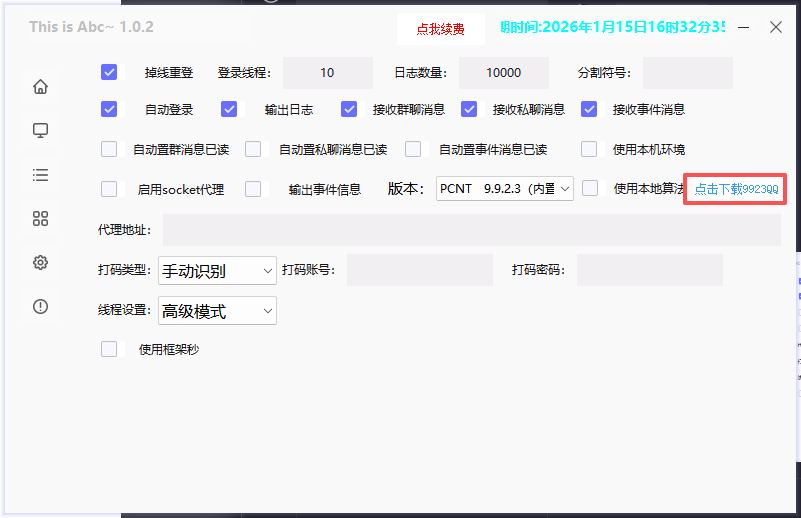The image size is (801, 518).
Task: Open the 线程设置 高级模式 dropdown
Action: [x=217, y=311]
